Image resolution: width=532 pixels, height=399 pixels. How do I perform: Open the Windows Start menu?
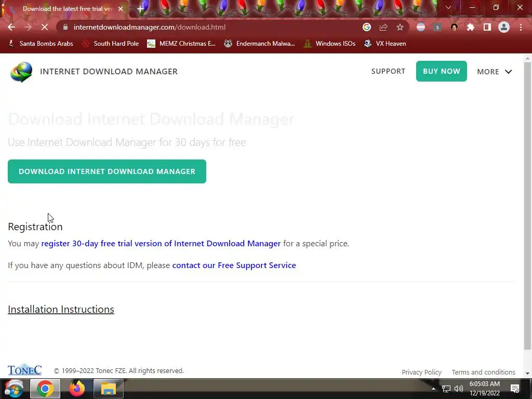[14, 389]
